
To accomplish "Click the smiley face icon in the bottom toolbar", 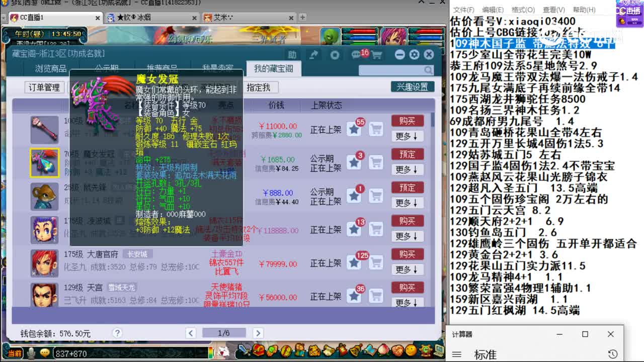I will 411,349.
